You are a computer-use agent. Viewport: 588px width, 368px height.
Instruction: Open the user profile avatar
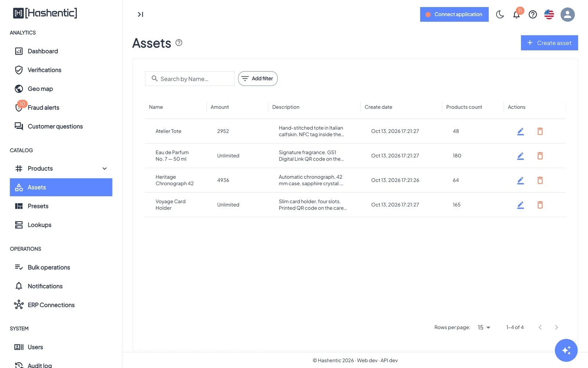tap(567, 14)
